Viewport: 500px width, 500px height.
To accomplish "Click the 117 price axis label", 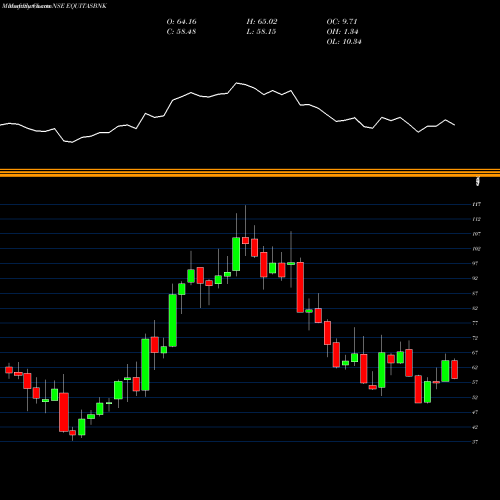I will point(477,204).
